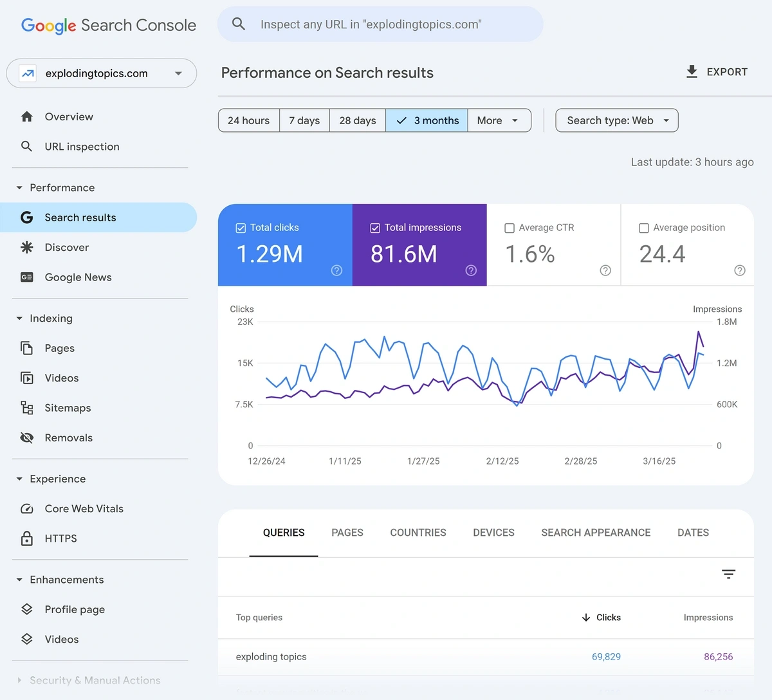Image resolution: width=772 pixels, height=700 pixels.
Task: Open the More date range dropdown
Action: pos(499,120)
